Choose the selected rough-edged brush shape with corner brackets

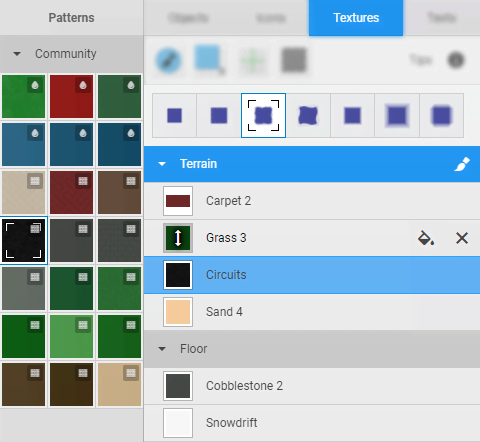pos(263,115)
